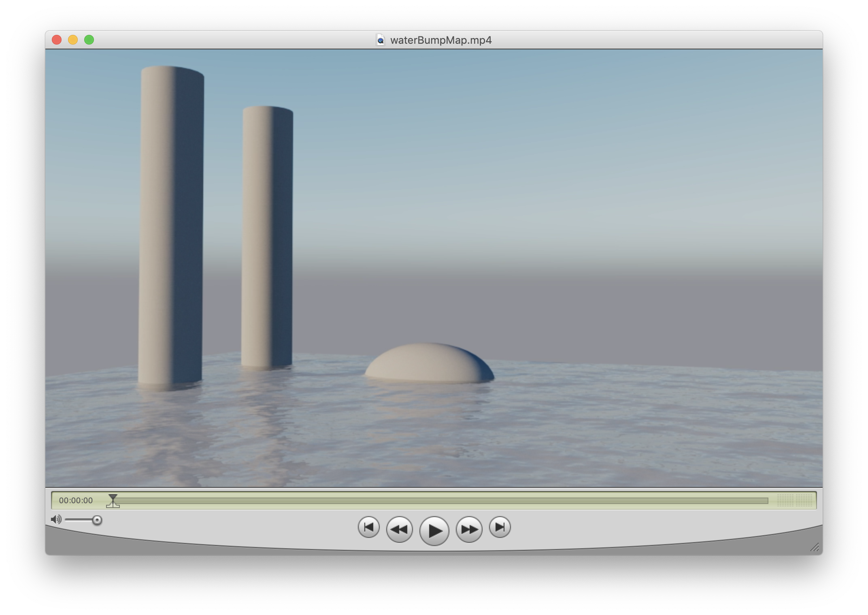Jump to the movie's beginning

point(368,527)
